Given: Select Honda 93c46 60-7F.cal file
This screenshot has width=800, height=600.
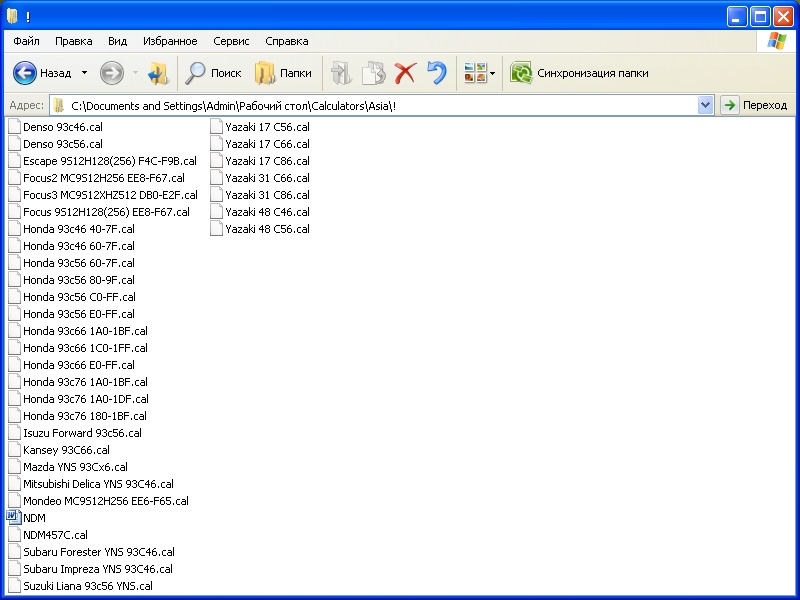Looking at the screenshot, I should (x=71, y=246).
